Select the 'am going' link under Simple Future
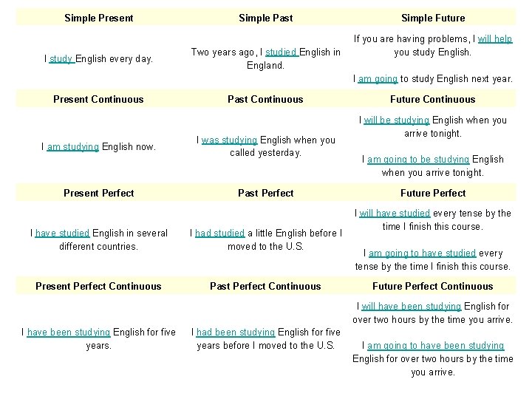Image resolution: width=532 pixels, height=399 pixels. (378, 79)
